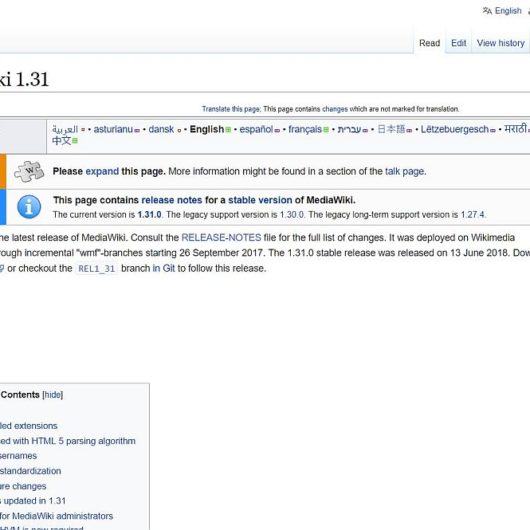Click the 1.30.0 legacy version link
530x530 pixels.
(292, 215)
